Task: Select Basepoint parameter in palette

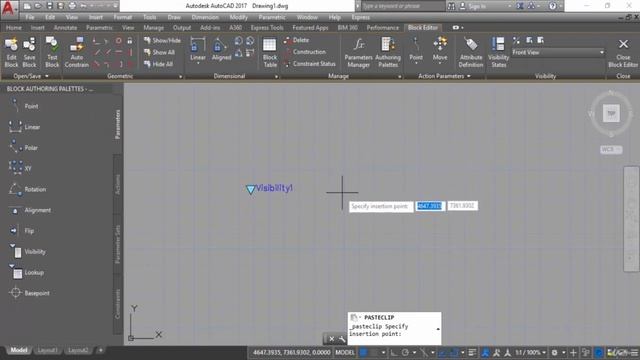Action: pyautogui.click(x=29, y=293)
